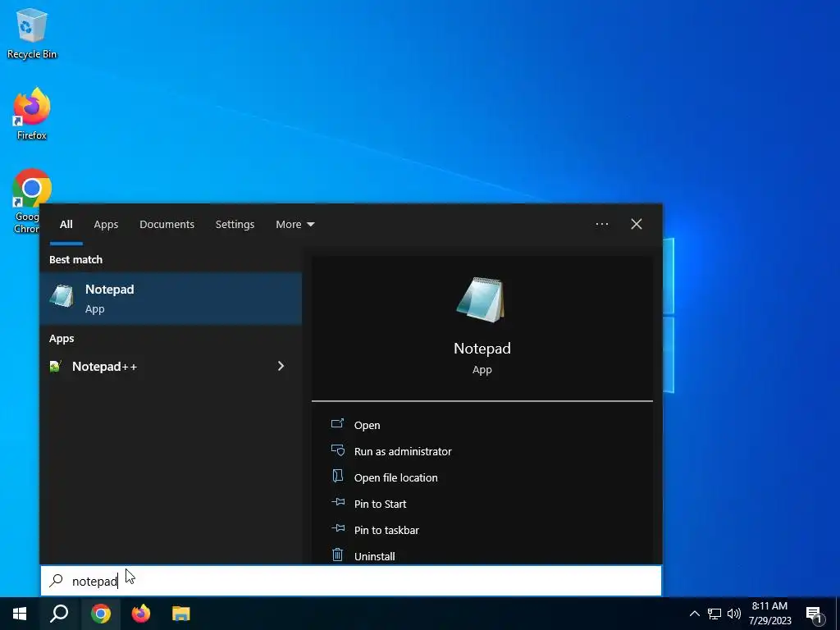Image resolution: width=840 pixels, height=630 pixels.
Task: Select the Notepad best match result
Action: tap(171, 299)
